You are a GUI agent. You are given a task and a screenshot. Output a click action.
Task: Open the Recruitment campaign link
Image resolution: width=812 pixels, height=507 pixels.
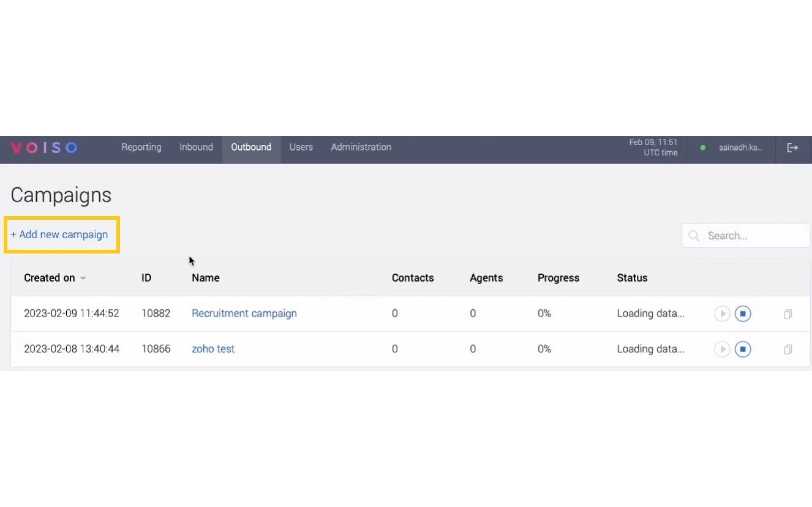pyautogui.click(x=244, y=313)
